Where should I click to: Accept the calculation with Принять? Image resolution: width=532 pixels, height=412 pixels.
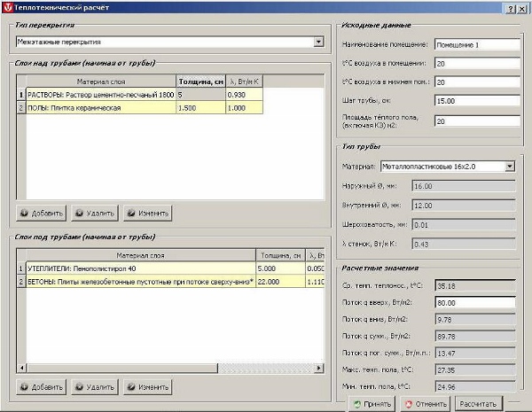pos(372,404)
